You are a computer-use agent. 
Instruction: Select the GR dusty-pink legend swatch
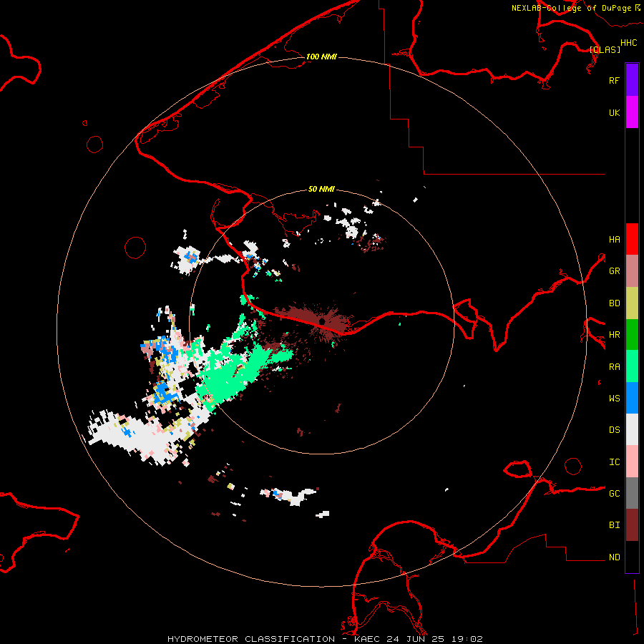click(x=632, y=270)
